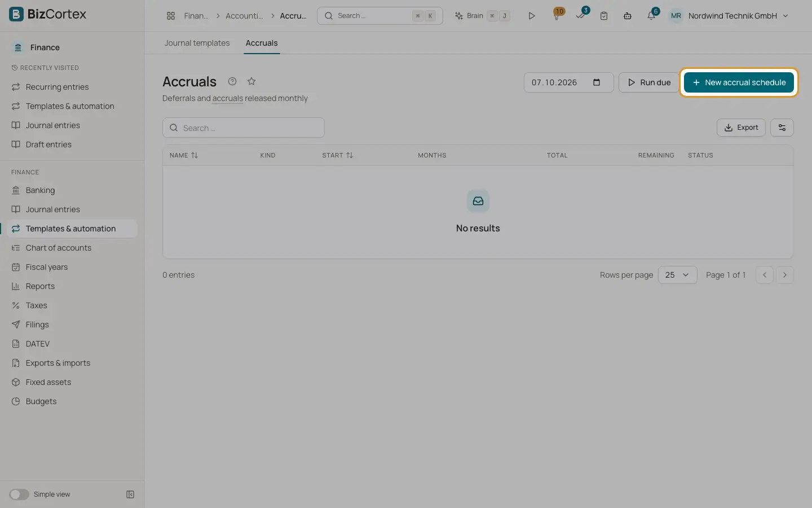Open the calendar picker in date field
This screenshot has height=508, width=812.
(x=597, y=82)
